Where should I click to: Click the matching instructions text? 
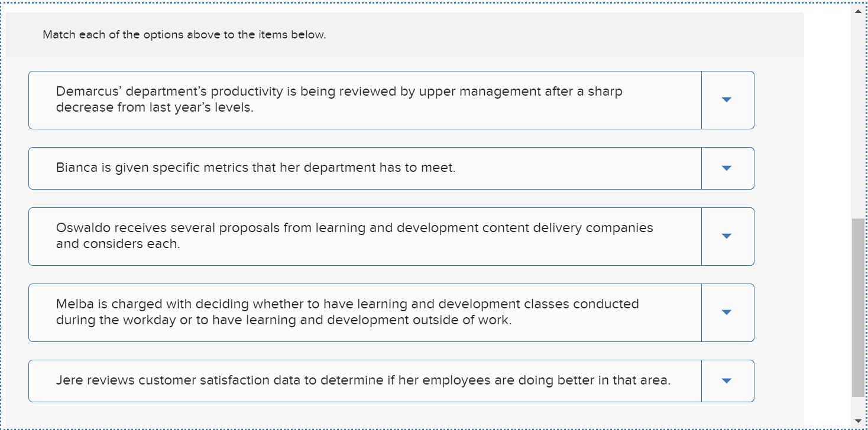tap(184, 35)
